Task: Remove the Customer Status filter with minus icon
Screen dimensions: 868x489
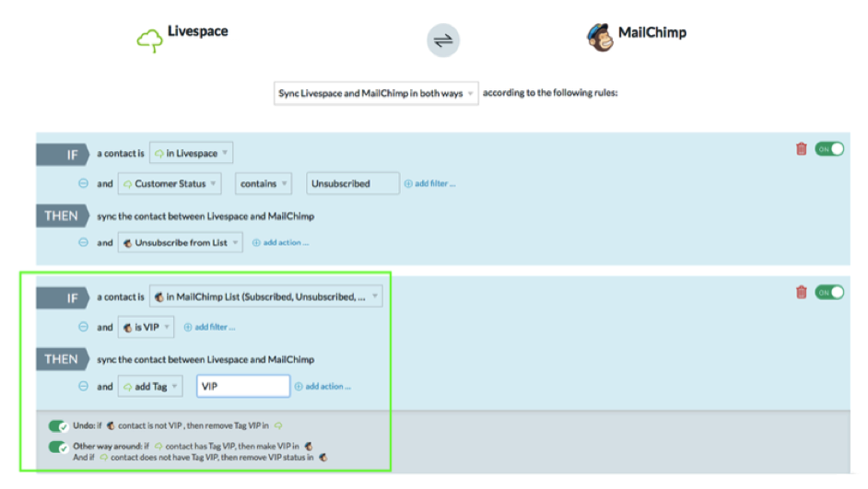Action: (83, 183)
